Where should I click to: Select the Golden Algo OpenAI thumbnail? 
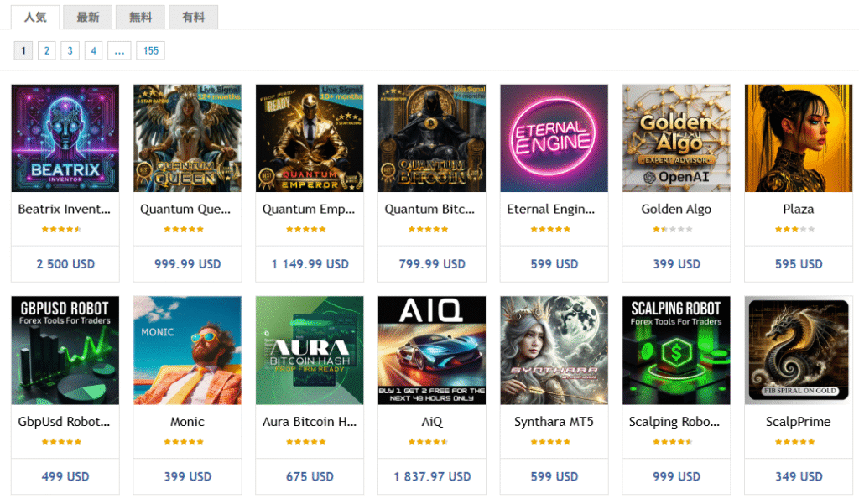pyautogui.click(x=676, y=138)
